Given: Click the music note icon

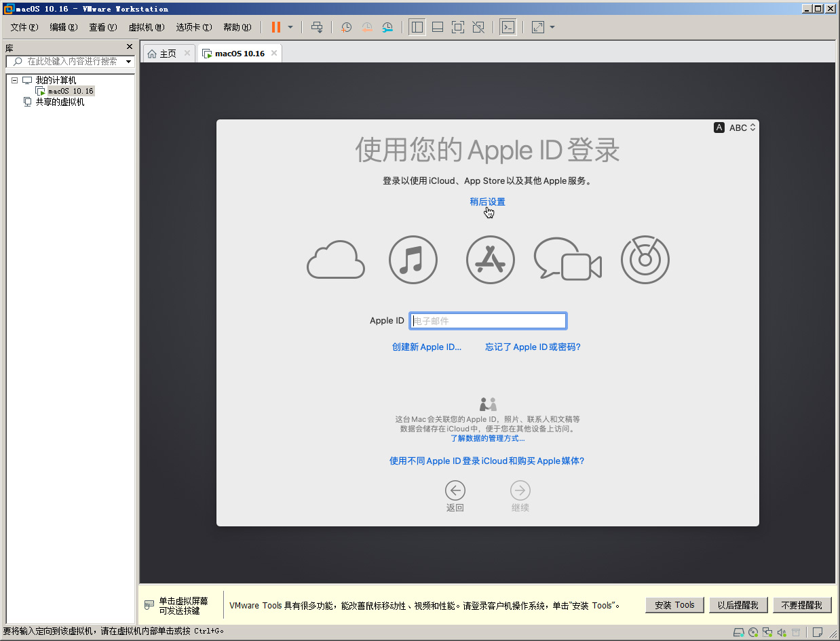Looking at the screenshot, I should 413,260.
